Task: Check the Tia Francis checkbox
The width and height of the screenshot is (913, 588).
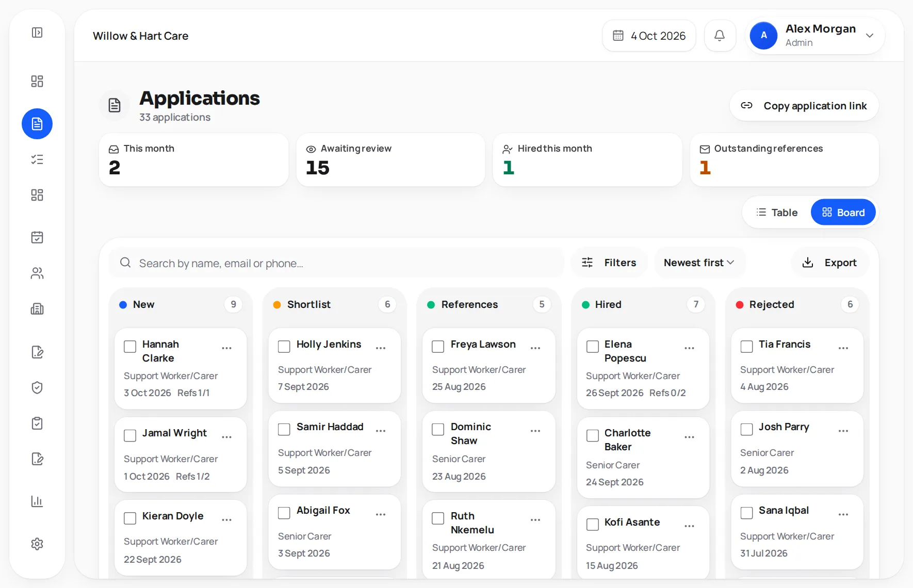Action: pyautogui.click(x=746, y=347)
